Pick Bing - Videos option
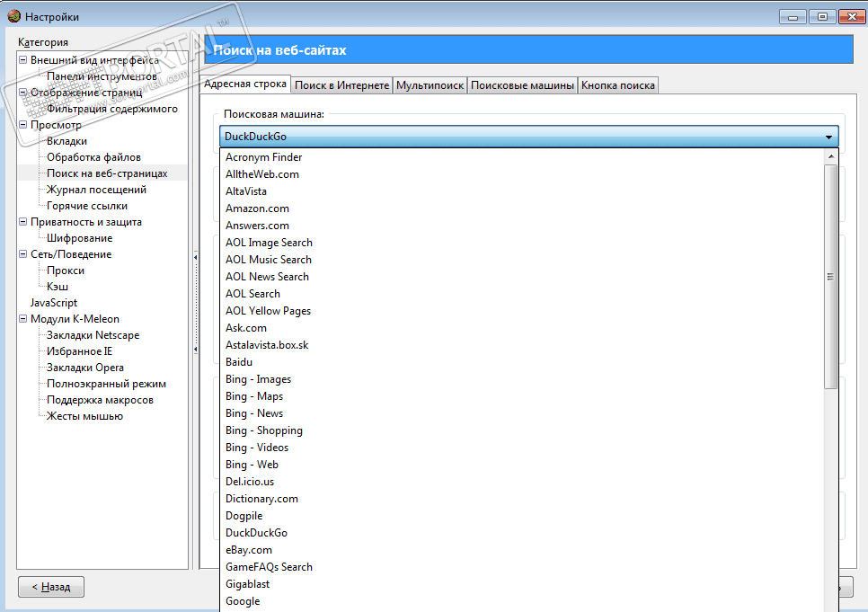 coord(522,448)
